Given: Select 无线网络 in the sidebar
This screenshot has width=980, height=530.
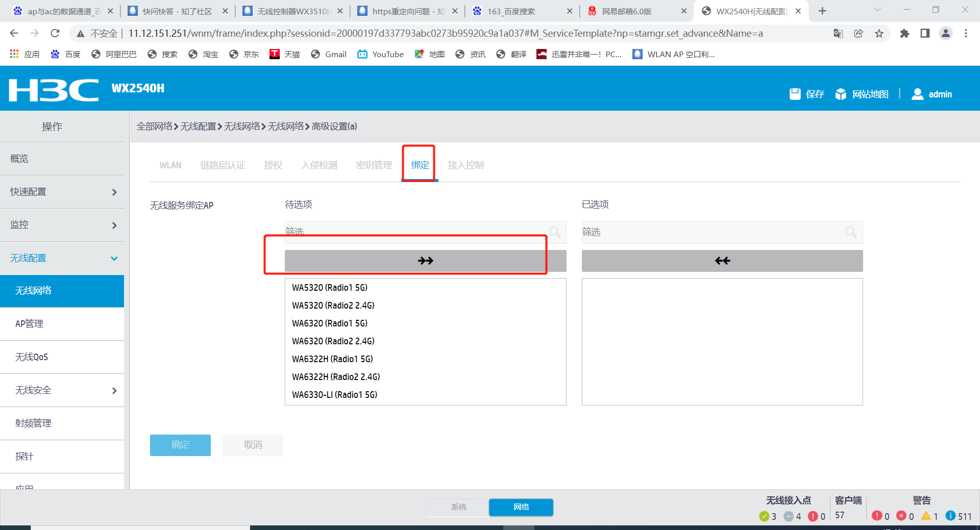Looking at the screenshot, I should coord(62,291).
